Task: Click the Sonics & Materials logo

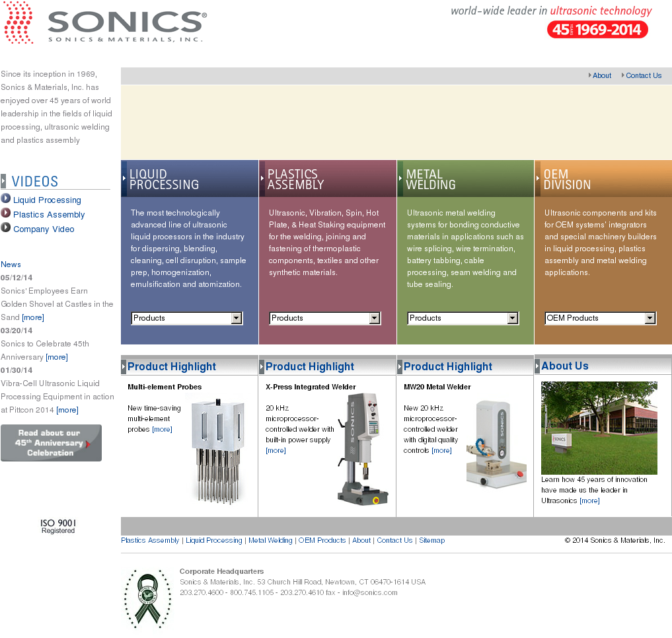Action: [105, 22]
